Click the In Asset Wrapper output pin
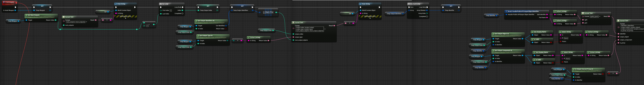The image size is (644, 85). coord(15,10)
